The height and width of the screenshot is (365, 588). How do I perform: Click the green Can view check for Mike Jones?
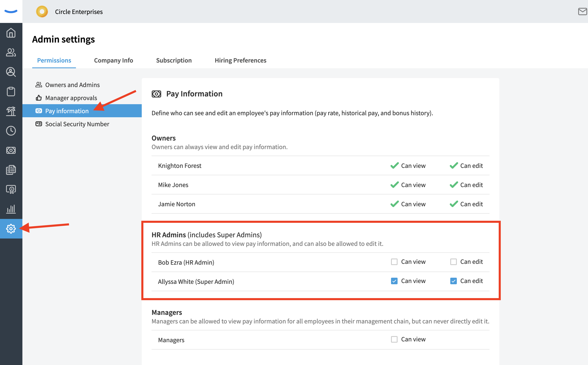tap(394, 185)
